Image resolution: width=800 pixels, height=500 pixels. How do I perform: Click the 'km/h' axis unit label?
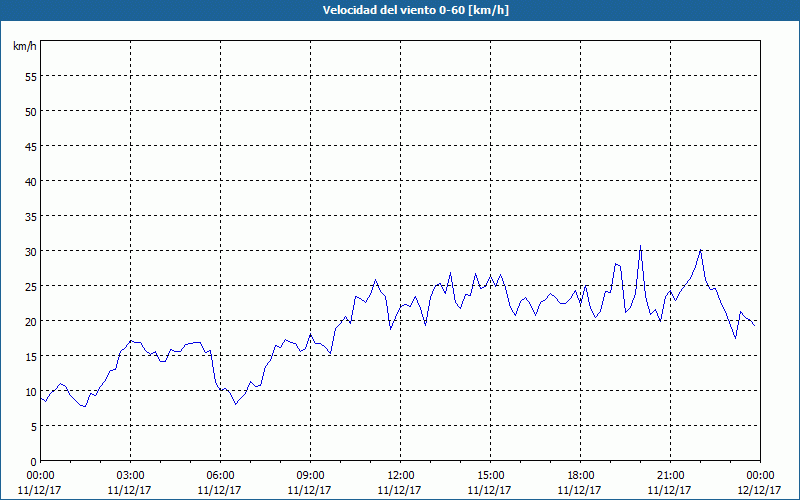[x=25, y=46]
